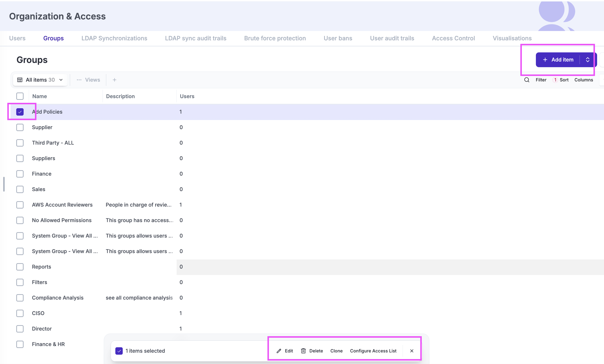Screen dimensions: 604x364
Task: Open the Columns options
Action: 583,80
